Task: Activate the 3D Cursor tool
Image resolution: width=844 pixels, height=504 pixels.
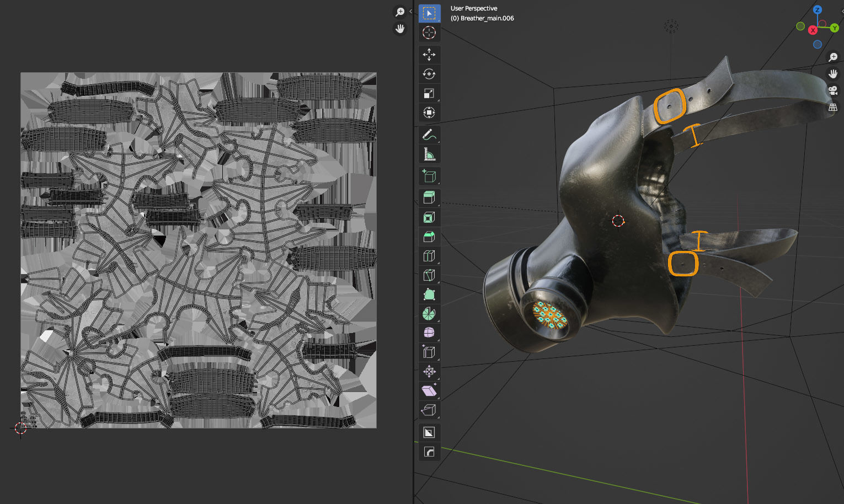Action: 429,33
